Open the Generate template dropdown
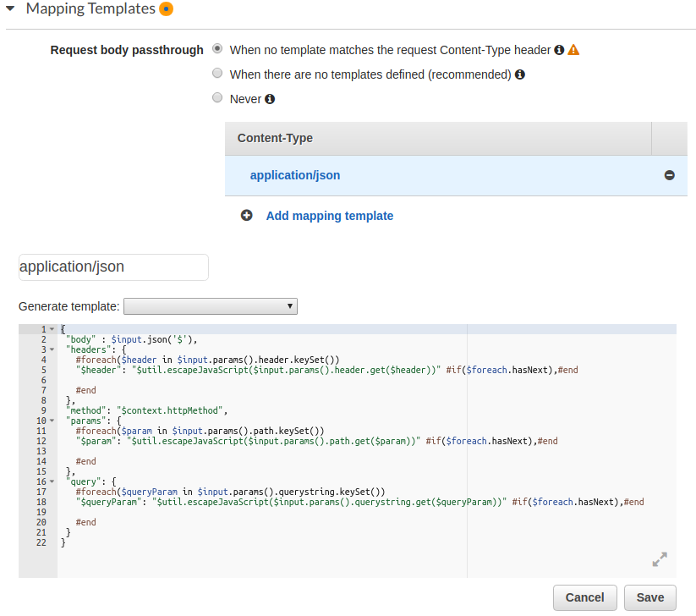 pyautogui.click(x=211, y=306)
